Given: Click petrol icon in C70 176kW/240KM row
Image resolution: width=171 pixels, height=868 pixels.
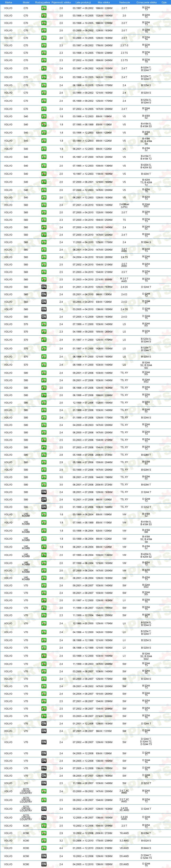Looking at the screenshot, I should [x=44, y=46].
